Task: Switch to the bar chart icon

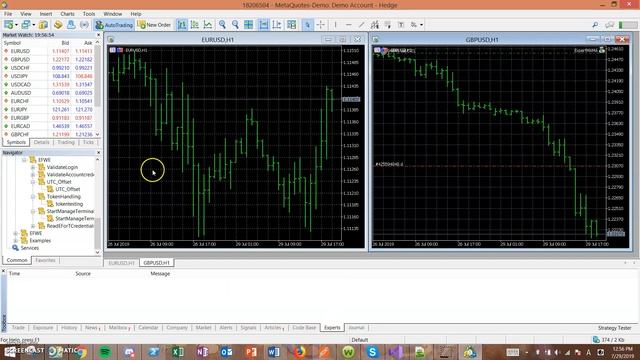Action: click(x=182, y=25)
